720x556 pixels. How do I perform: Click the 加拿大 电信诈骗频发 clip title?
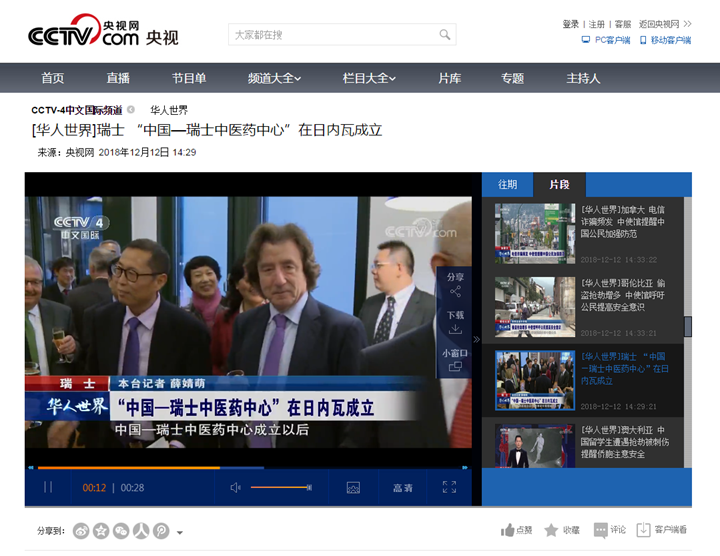pos(623,222)
